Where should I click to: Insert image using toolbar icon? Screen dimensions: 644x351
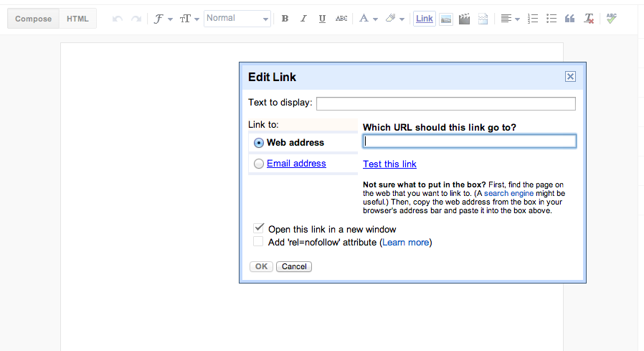(445, 19)
